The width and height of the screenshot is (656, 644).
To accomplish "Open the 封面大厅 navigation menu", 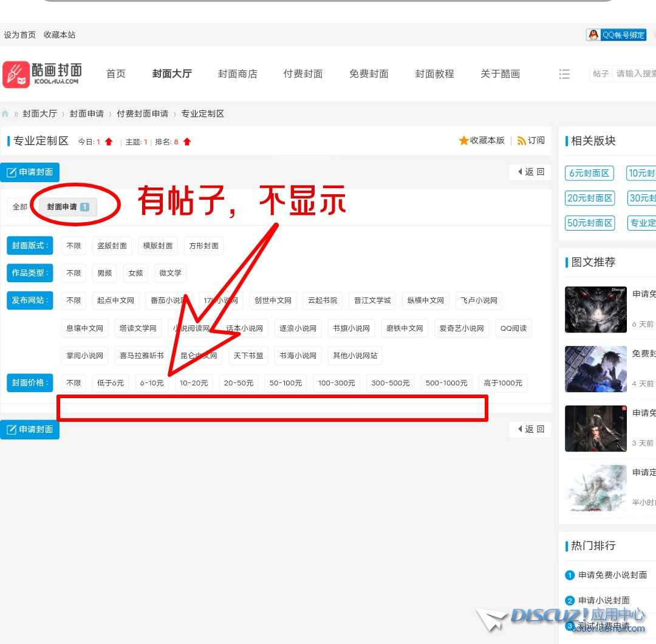I will pos(172,74).
